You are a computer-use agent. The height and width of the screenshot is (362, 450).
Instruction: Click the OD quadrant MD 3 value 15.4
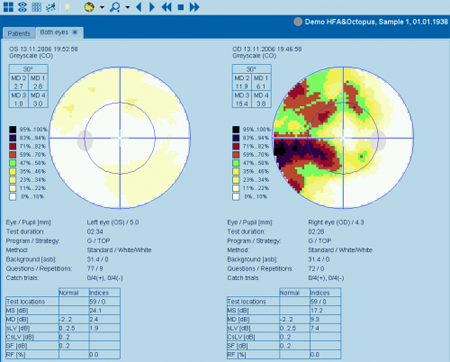(242, 104)
